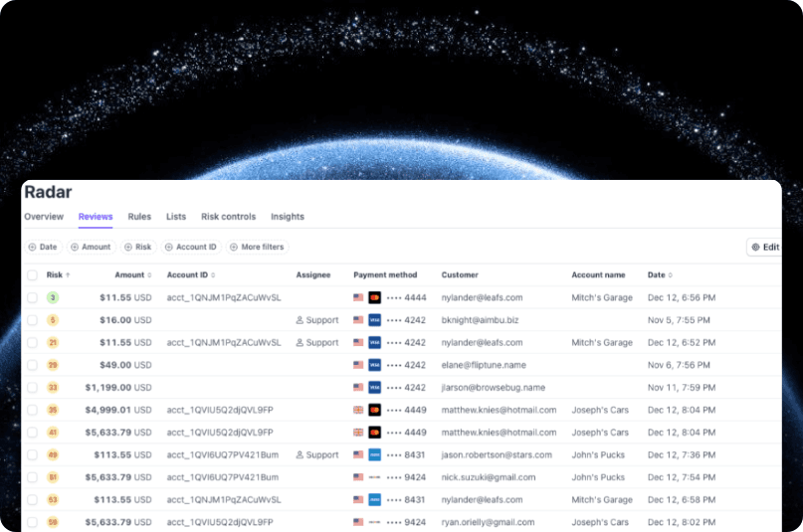803x532 pixels.
Task: Click the Mastercard icon ending in 4444
Action: tap(374, 297)
